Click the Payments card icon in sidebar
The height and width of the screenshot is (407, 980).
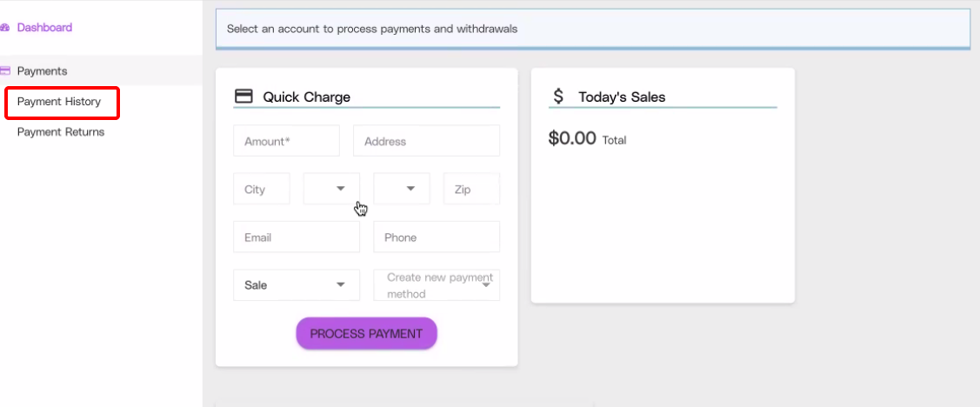(5, 70)
